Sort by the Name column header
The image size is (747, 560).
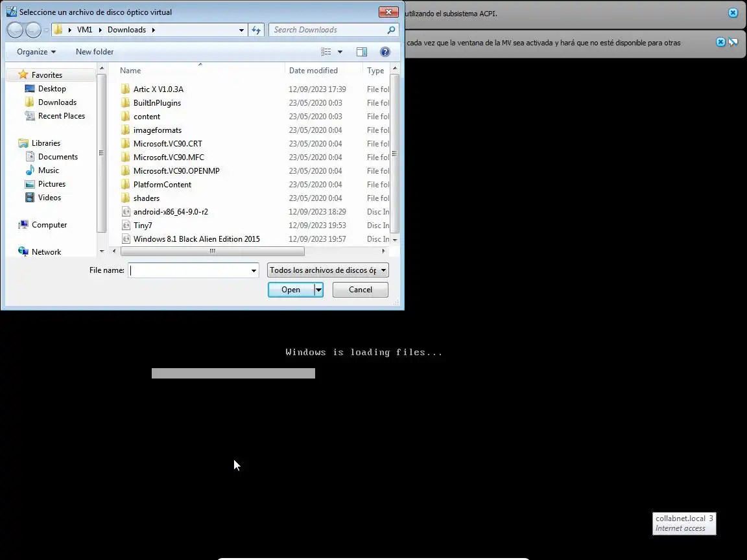click(130, 71)
